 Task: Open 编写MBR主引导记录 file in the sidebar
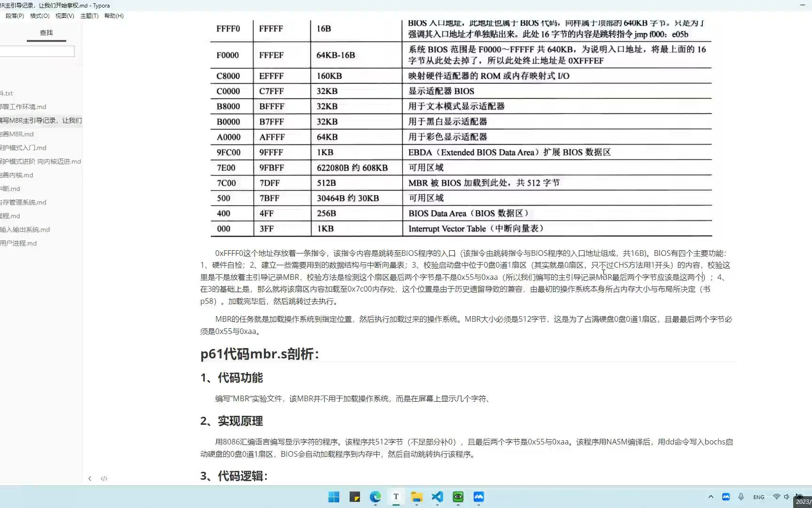[41, 120]
